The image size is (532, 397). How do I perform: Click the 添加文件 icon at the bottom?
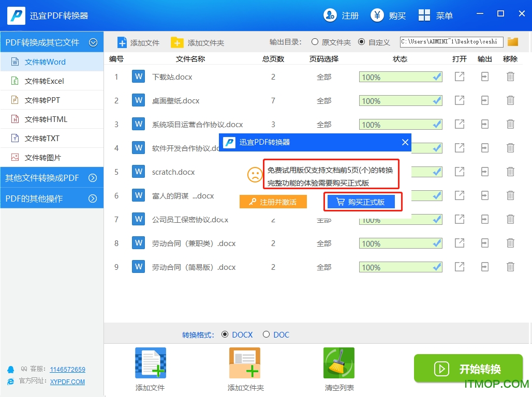[x=150, y=363]
